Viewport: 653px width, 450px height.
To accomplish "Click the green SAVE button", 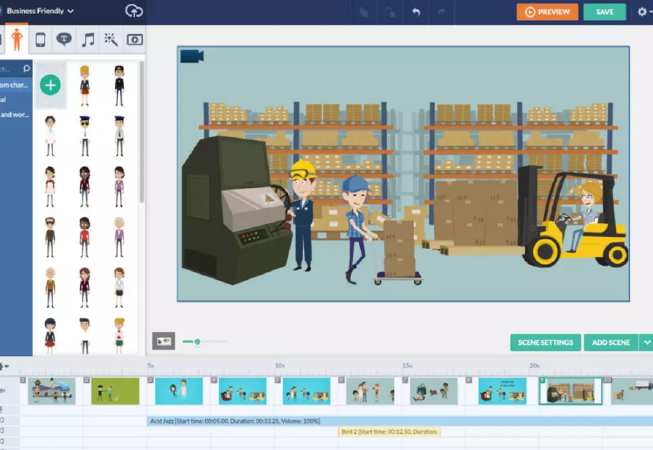I will [x=605, y=12].
